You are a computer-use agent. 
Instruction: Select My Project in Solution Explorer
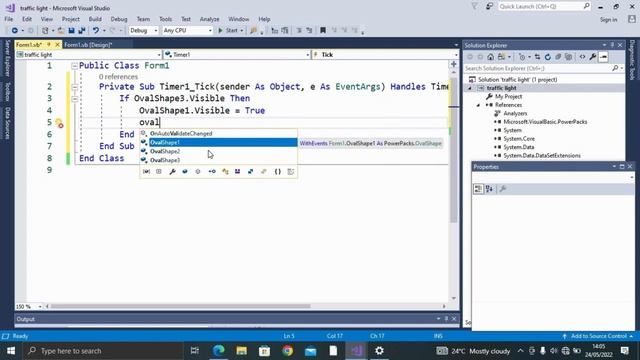click(508, 97)
